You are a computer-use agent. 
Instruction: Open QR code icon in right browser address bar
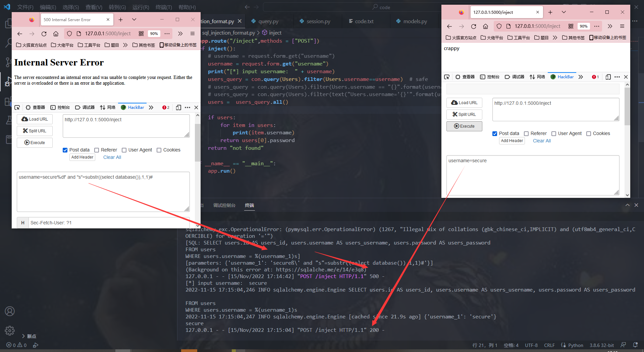[x=571, y=26]
